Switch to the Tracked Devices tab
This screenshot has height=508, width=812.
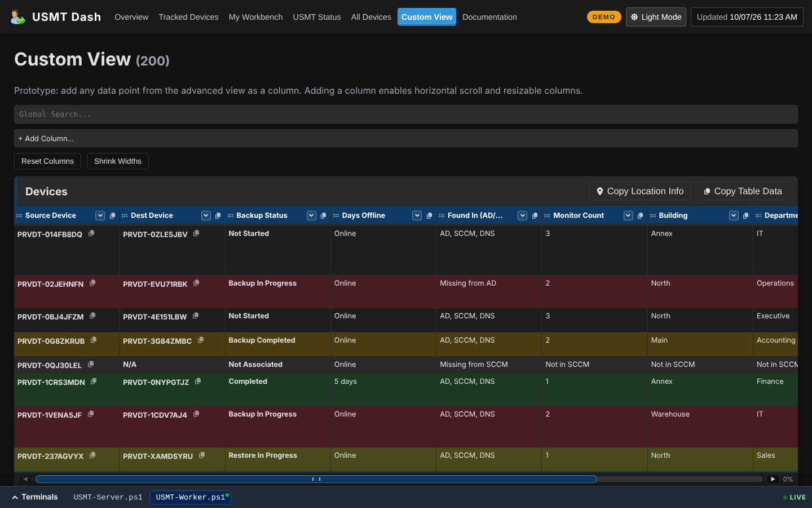point(188,17)
